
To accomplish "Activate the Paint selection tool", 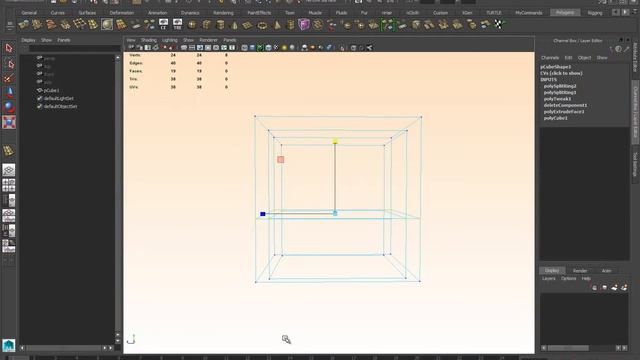I will (9, 78).
